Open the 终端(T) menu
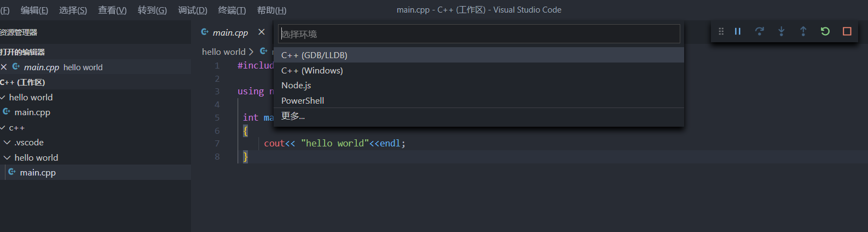Screen dimensions: 868x232 [232, 10]
